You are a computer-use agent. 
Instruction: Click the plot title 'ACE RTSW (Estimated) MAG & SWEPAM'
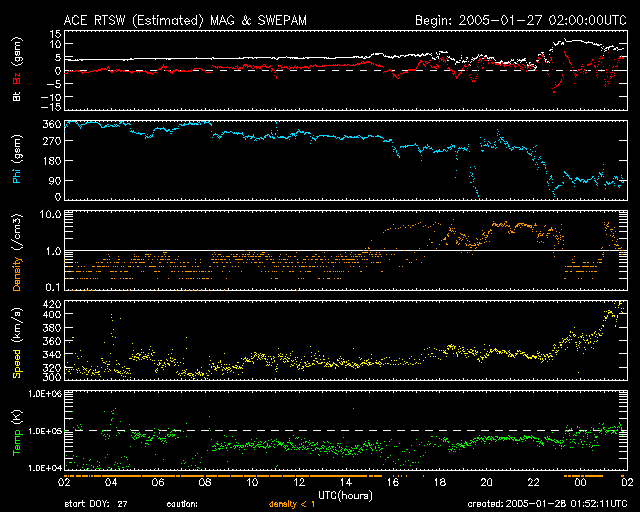point(185,20)
